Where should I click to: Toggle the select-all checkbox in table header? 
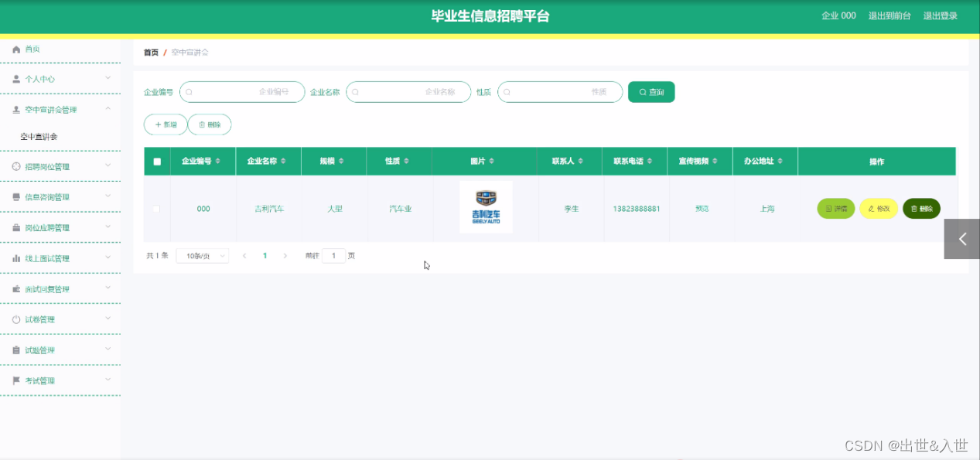(x=157, y=162)
